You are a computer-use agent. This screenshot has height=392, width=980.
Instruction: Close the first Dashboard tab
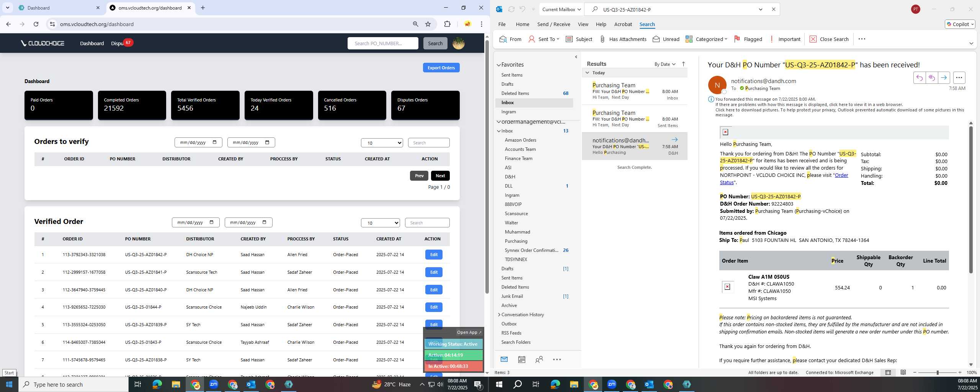[x=98, y=8]
